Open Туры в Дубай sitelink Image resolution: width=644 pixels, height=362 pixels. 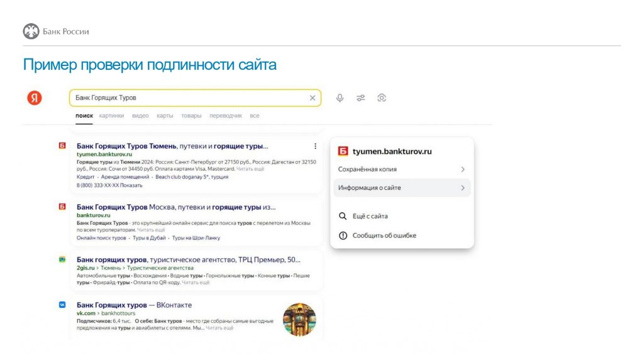click(149, 238)
